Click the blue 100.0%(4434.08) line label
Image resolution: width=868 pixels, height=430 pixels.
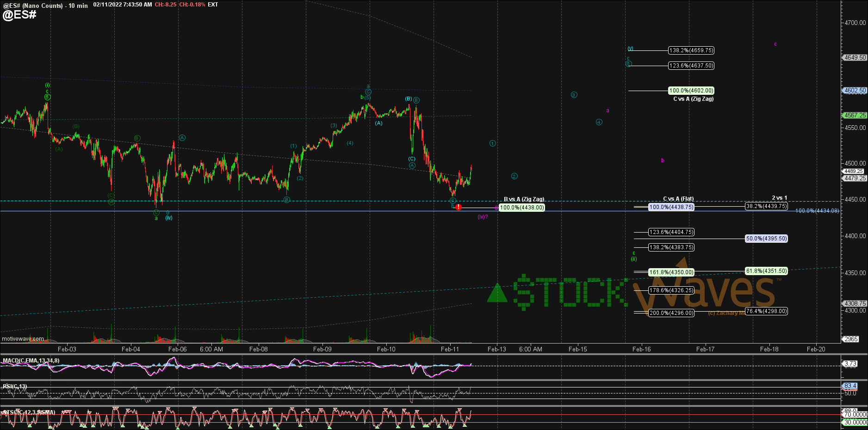(817, 211)
